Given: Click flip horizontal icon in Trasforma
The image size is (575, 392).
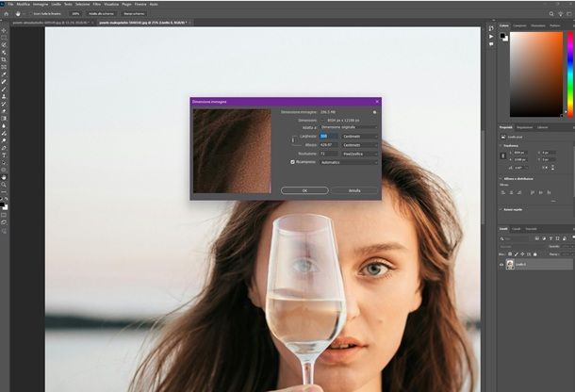Looking at the screenshot, I should [545, 168].
